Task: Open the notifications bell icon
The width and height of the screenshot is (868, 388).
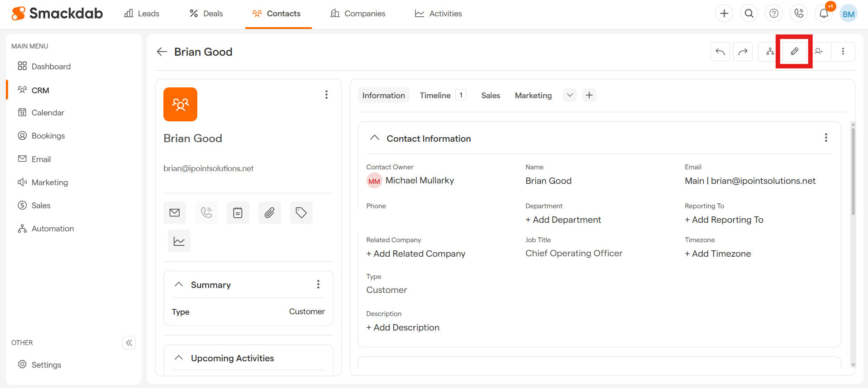Action: [x=824, y=14]
